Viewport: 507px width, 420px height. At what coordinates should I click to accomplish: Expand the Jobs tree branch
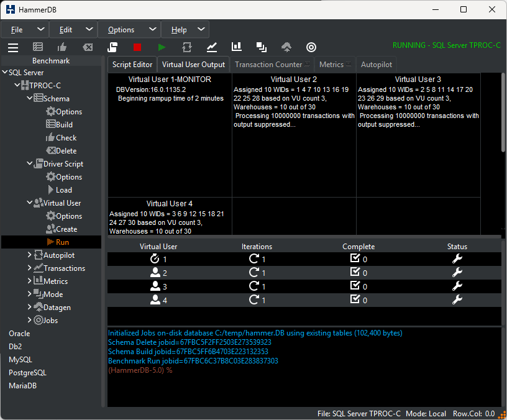30,320
